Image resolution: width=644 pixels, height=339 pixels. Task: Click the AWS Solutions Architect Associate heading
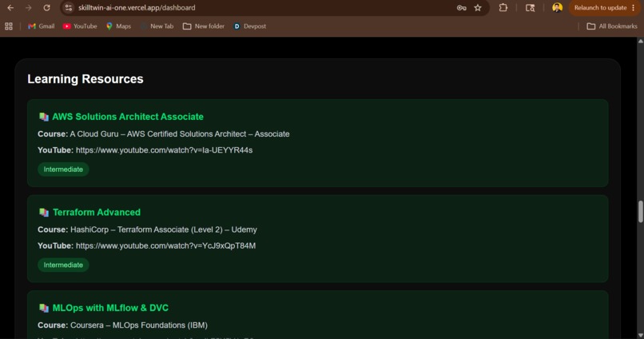coord(128,117)
